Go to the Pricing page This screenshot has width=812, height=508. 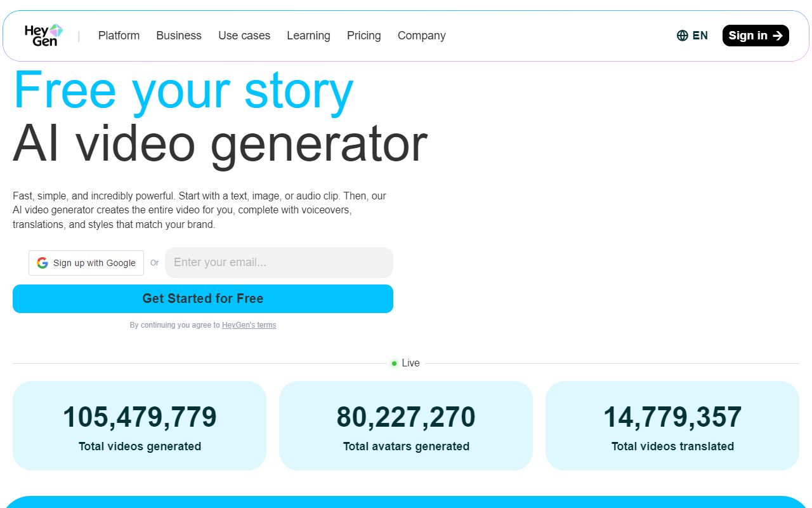[363, 36]
